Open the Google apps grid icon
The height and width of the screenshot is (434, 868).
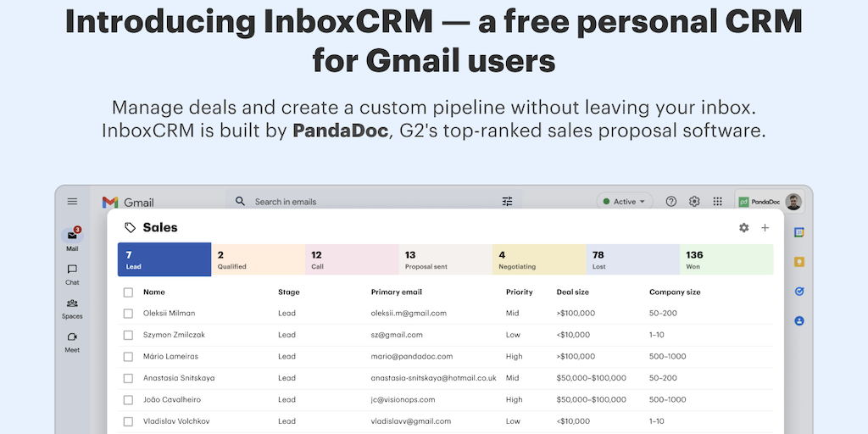click(717, 202)
